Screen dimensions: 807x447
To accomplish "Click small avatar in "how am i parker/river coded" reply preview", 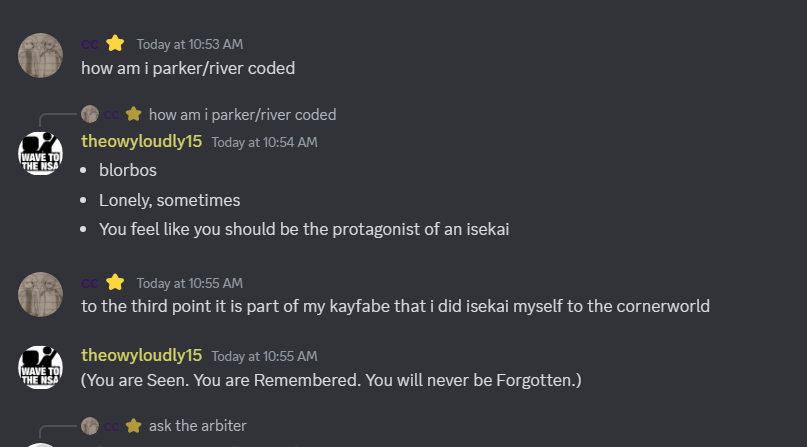I will click(x=90, y=114).
